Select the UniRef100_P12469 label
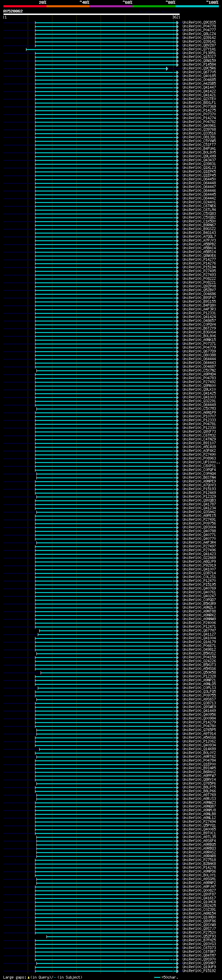The height and width of the screenshot is (980, 222). click(x=199, y=493)
